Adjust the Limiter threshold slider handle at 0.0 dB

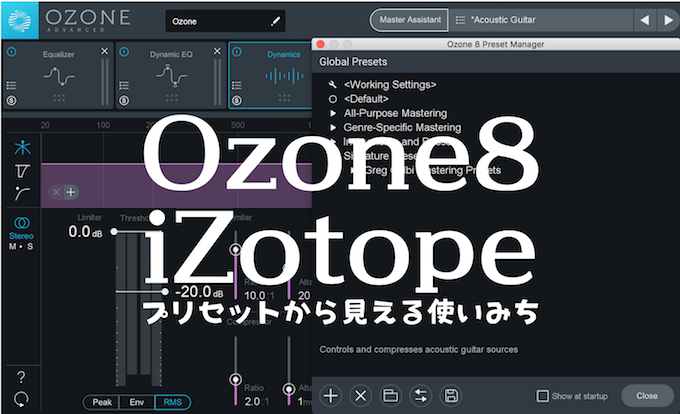coord(114,231)
